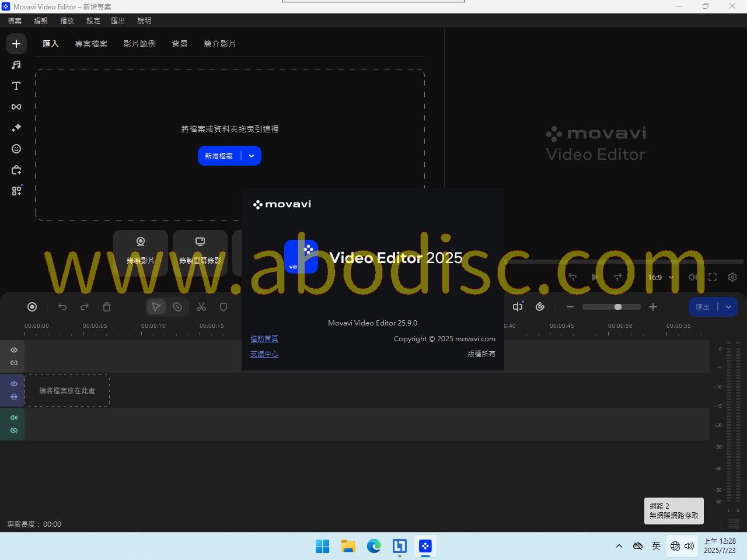747x560 pixels.
Task: Open the 支援中心 link in About dialog
Action: click(x=264, y=354)
